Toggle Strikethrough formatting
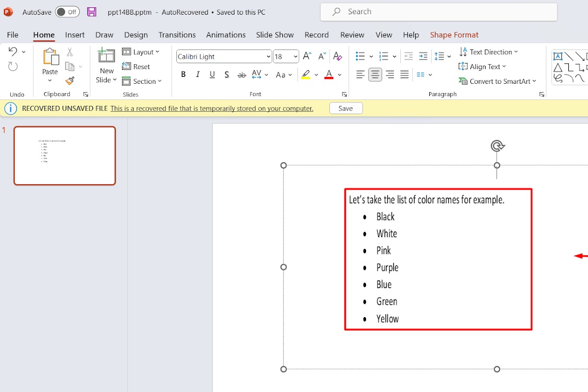This screenshot has height=392, width=588. click(x=242, y=74)
